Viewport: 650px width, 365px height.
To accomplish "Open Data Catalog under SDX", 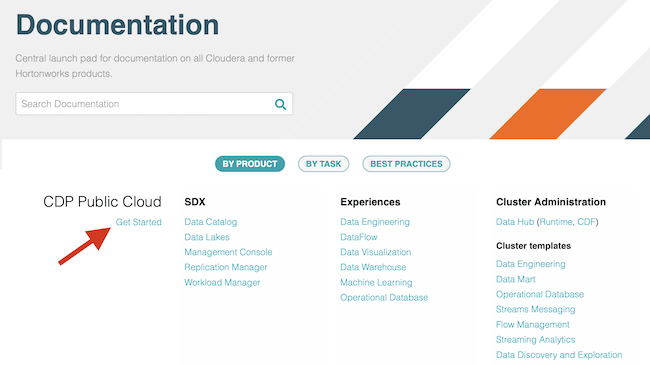I will [211, 222].
